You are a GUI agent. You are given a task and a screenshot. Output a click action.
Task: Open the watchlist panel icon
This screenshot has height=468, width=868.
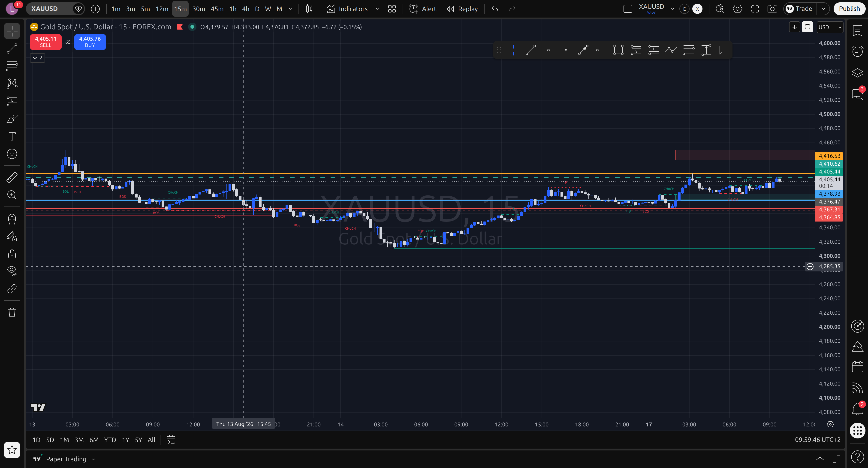click(x=858, y=31)
